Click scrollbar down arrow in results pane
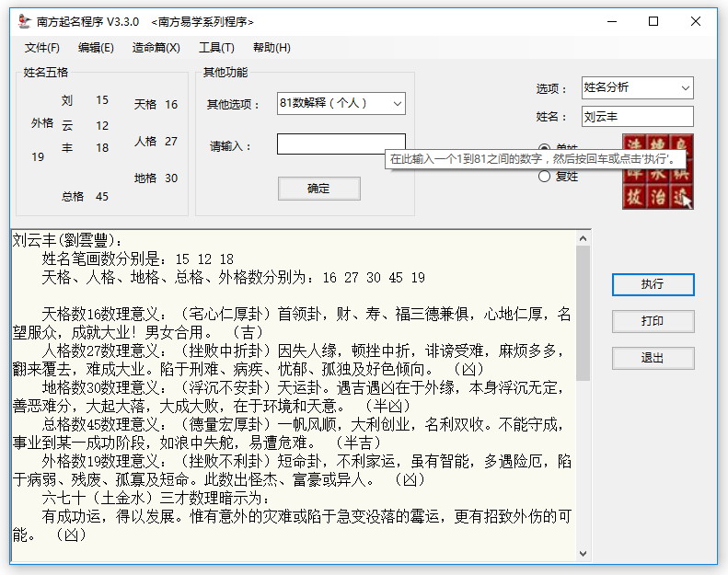728x575 pixels. [x=584, y=553]
